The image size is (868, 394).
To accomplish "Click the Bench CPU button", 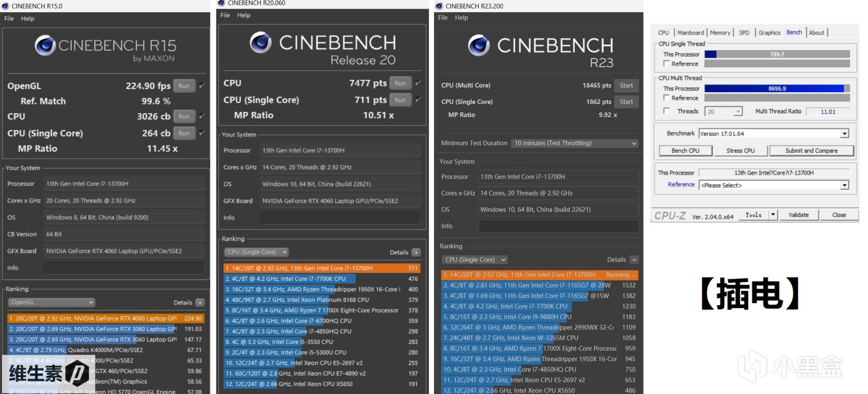I will point(685,151).
